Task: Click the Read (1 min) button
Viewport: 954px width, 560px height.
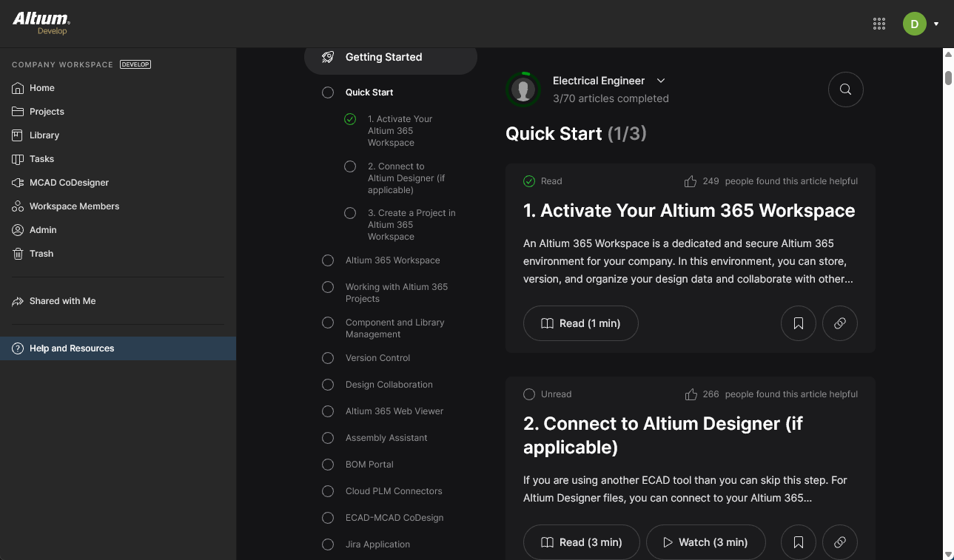Action: tap(580, 323)
